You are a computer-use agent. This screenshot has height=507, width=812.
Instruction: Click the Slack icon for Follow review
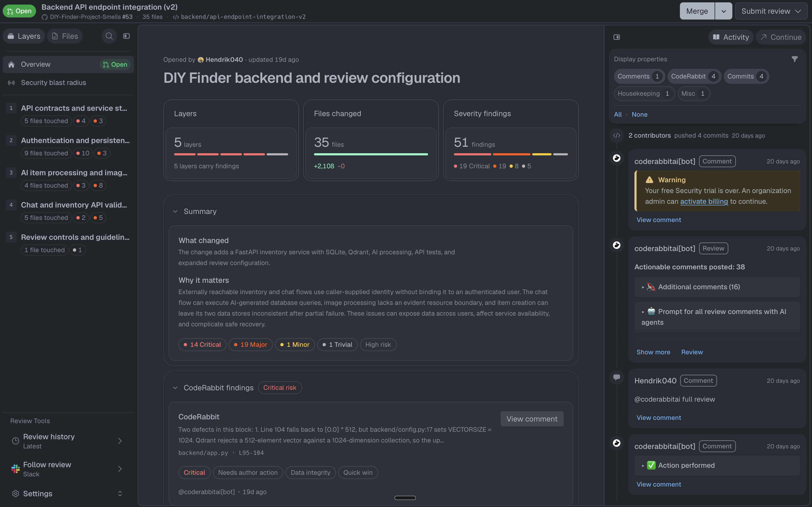click(15, 469)
